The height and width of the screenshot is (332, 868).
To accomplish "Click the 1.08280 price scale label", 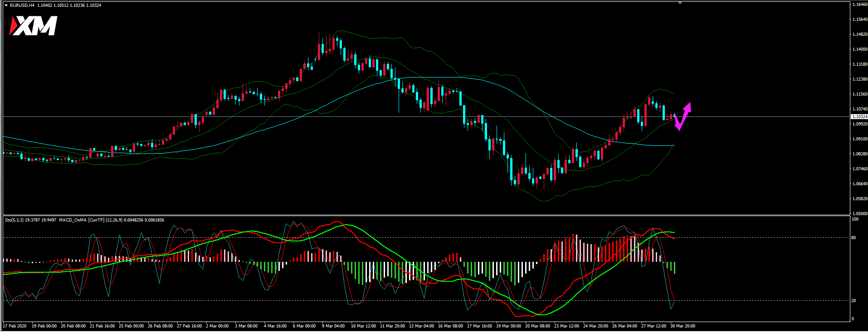I will coord(860,154).
